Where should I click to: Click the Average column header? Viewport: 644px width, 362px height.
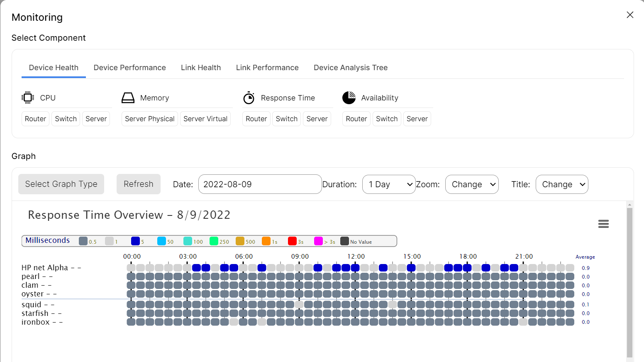(585, 257)
